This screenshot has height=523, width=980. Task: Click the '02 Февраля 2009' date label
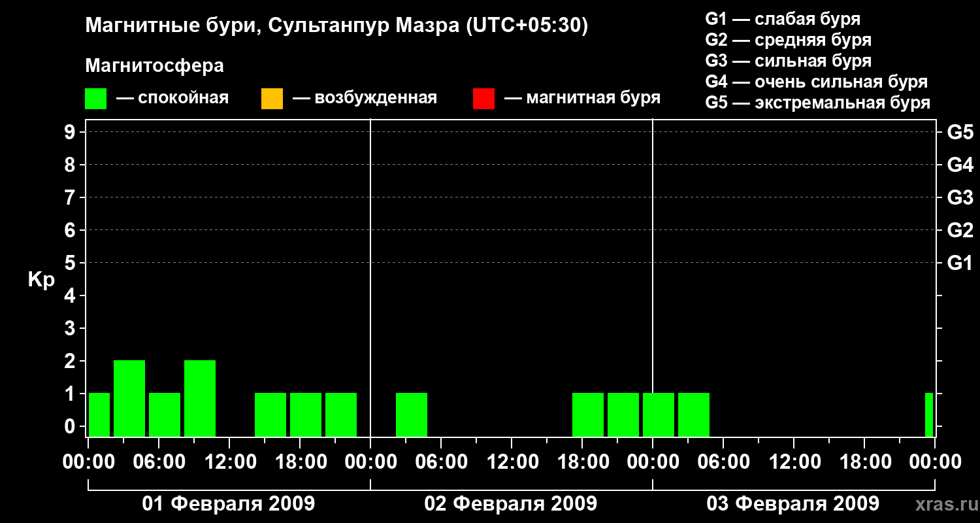511,504
